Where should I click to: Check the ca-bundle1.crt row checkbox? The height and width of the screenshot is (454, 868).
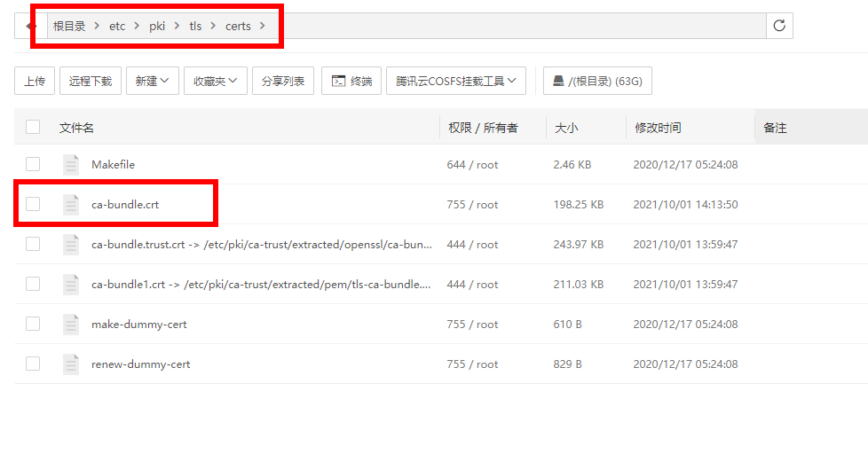point(33,284)
